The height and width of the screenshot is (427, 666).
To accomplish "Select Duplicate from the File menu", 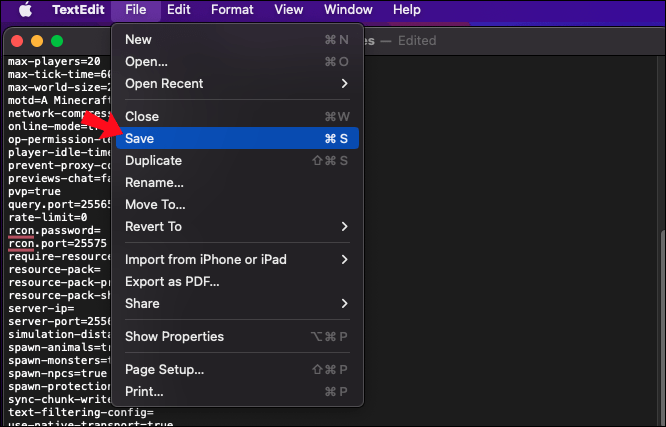I will 153,161.
